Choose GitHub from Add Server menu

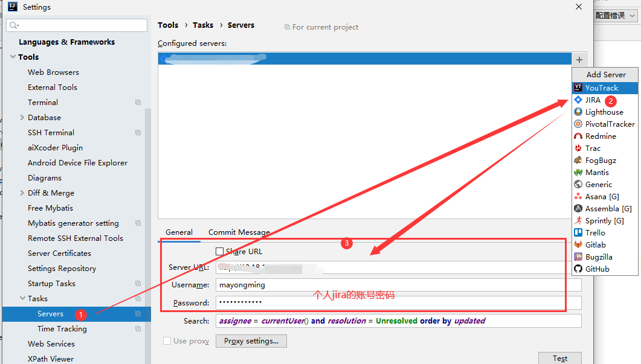point(605,269)
